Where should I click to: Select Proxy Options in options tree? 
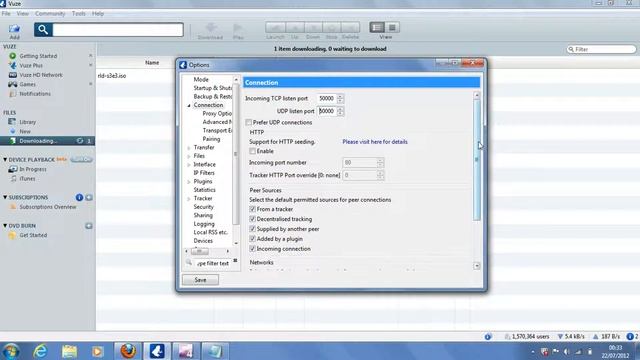coord(217,113)
